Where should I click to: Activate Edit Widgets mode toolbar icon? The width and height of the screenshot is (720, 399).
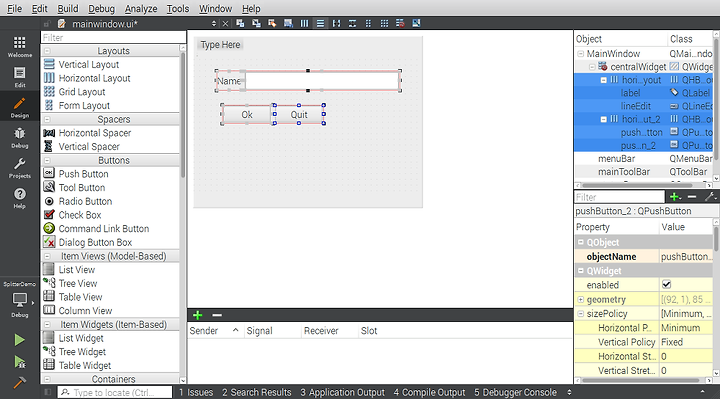tap(240, 23)
